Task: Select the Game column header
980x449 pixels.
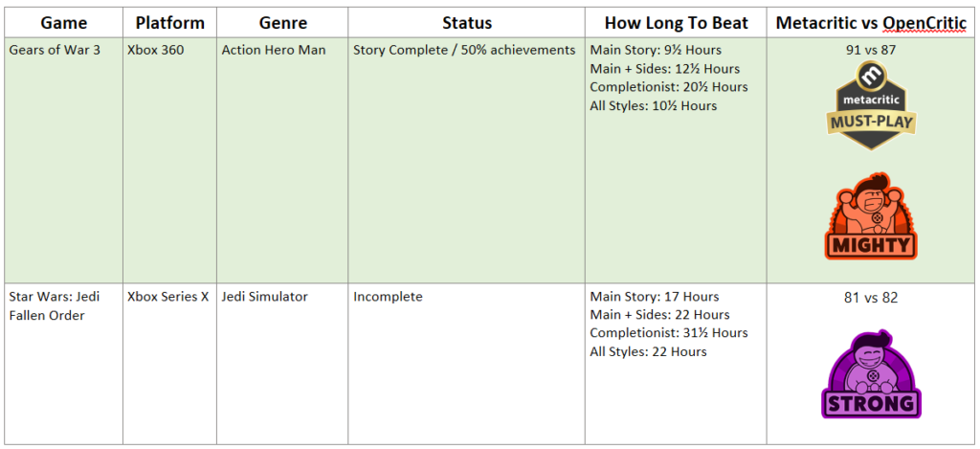Action: pyautogui.click(x=64, y=22)
